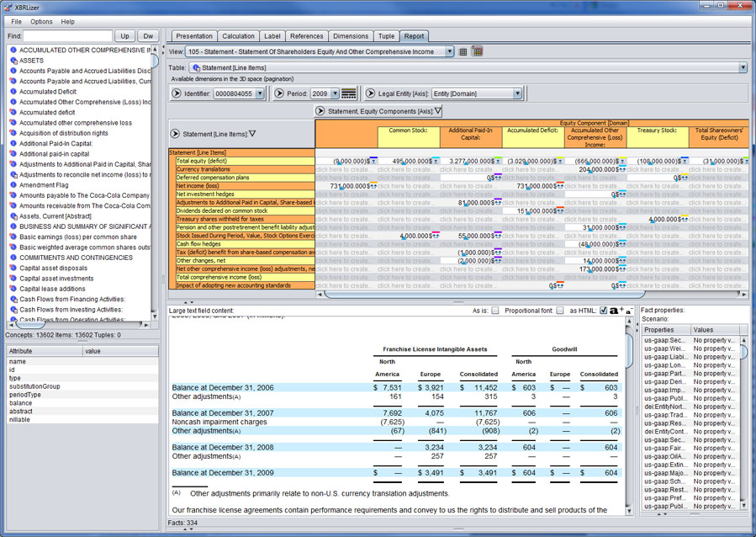Increase font size with the a+ icon

(x=616, y=311)
